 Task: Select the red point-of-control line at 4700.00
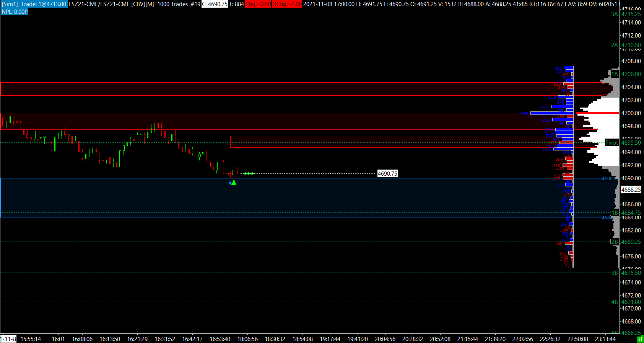pos(598,113)
